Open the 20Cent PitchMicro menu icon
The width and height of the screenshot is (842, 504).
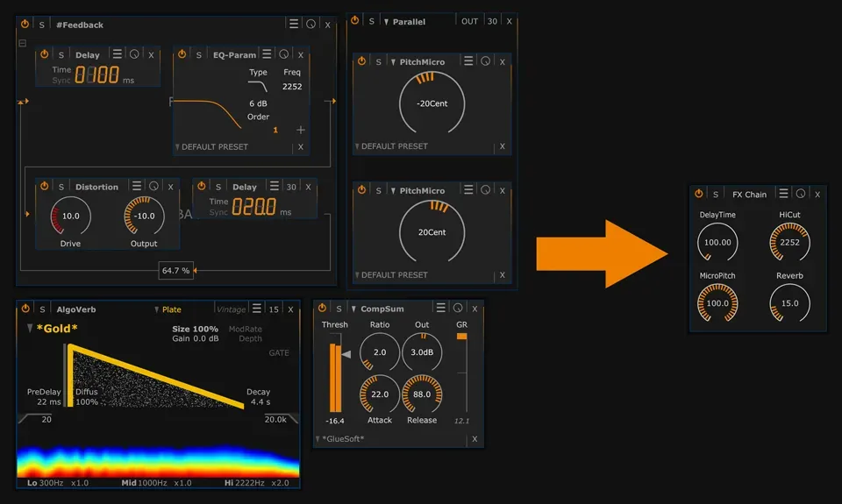click(x=468, y=190)
